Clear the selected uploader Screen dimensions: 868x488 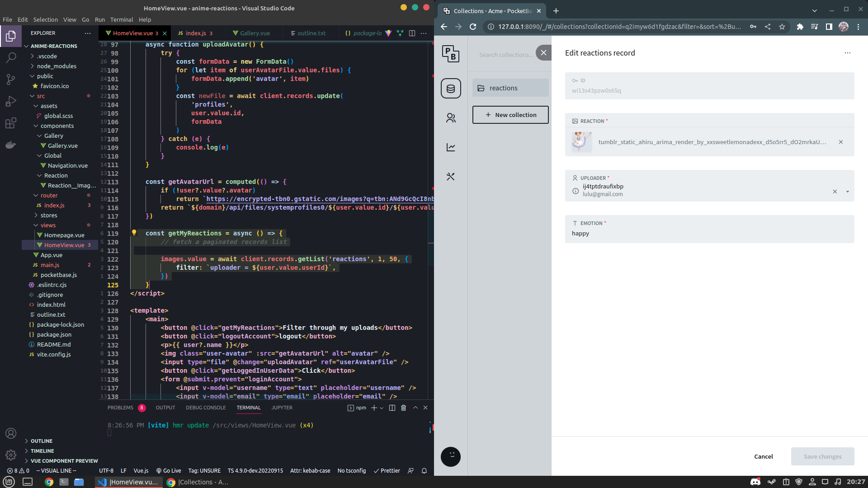[835, 192]
